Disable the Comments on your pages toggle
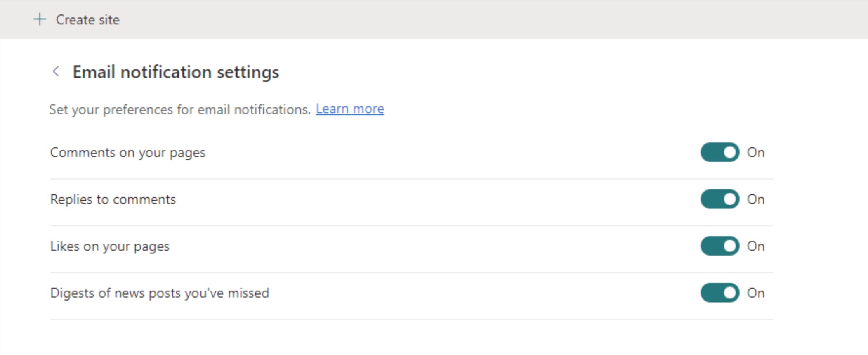 pos(719,152)
